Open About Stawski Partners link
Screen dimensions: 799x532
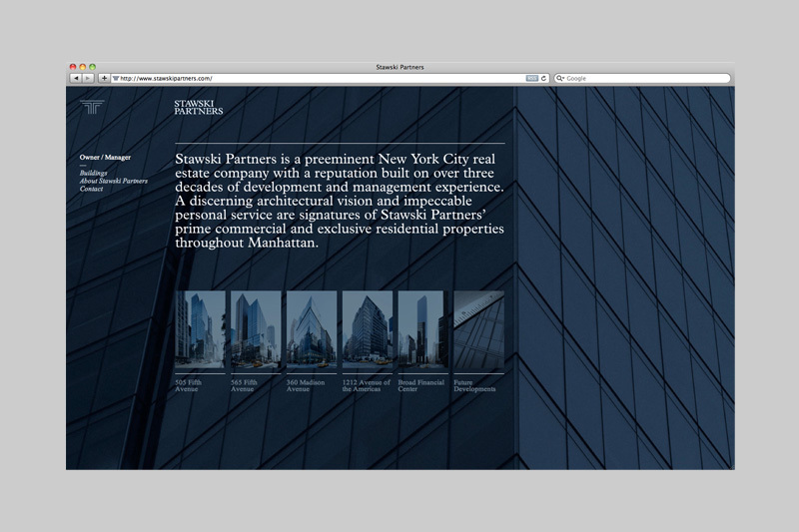tap(114, 181)
